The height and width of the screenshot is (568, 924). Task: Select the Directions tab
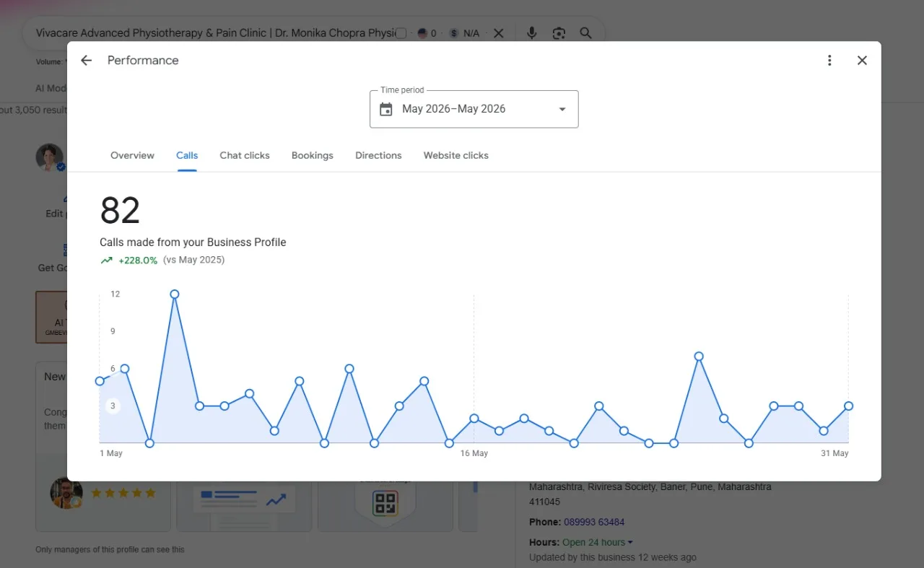(x=378, y=155)
